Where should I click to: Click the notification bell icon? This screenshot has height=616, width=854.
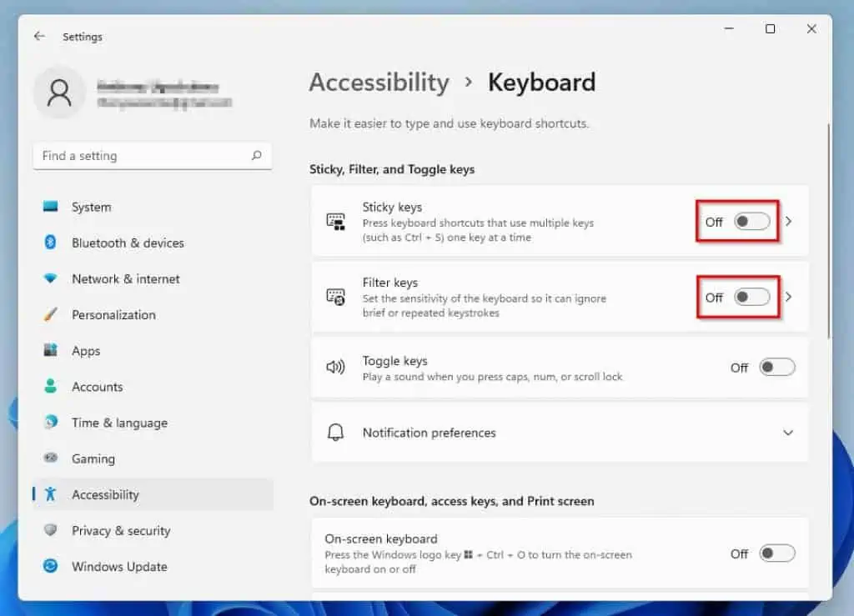pyautogui.click(x=335, y=433)
